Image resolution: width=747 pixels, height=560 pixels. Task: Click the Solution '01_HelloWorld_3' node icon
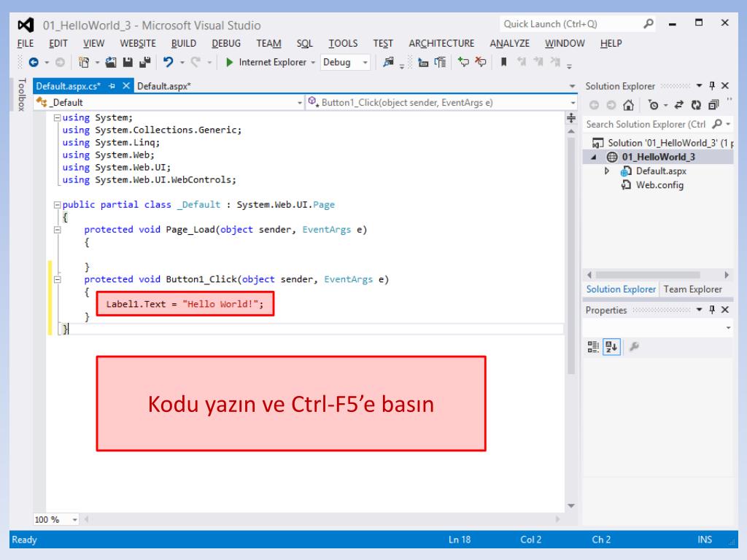pos(597,143)
